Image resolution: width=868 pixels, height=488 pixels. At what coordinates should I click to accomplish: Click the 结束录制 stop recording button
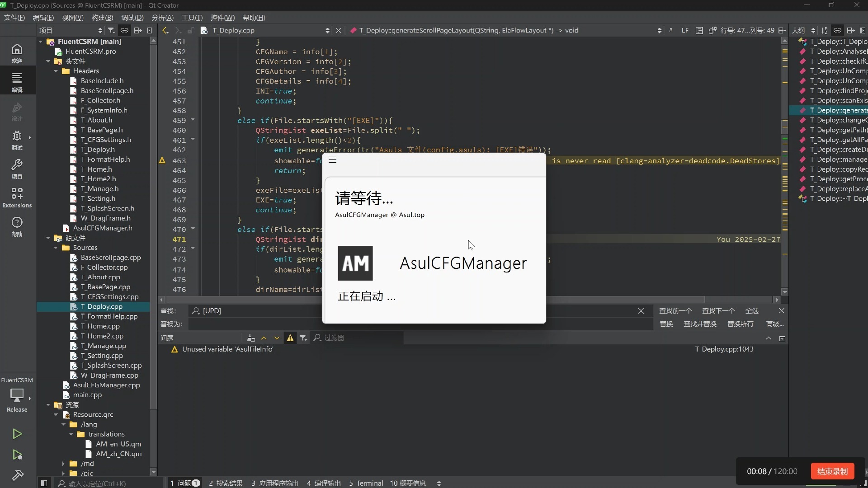tap(832, 471)
